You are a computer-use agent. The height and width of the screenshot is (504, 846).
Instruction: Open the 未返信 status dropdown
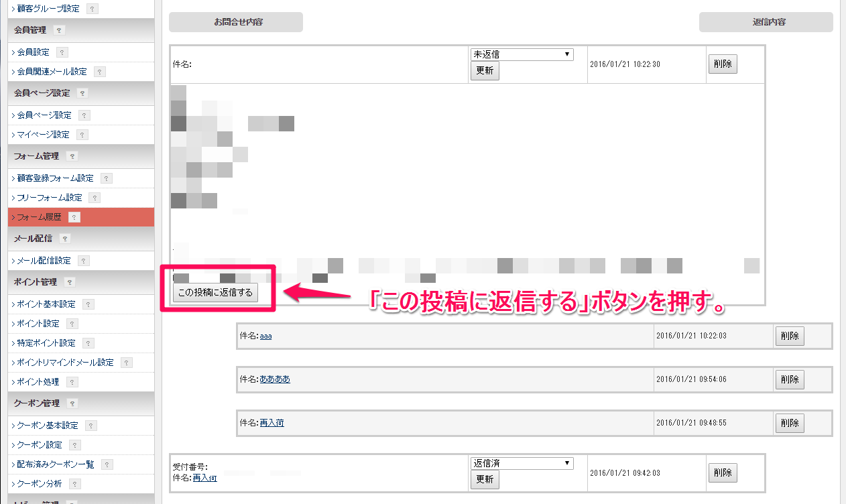[522, 54]
